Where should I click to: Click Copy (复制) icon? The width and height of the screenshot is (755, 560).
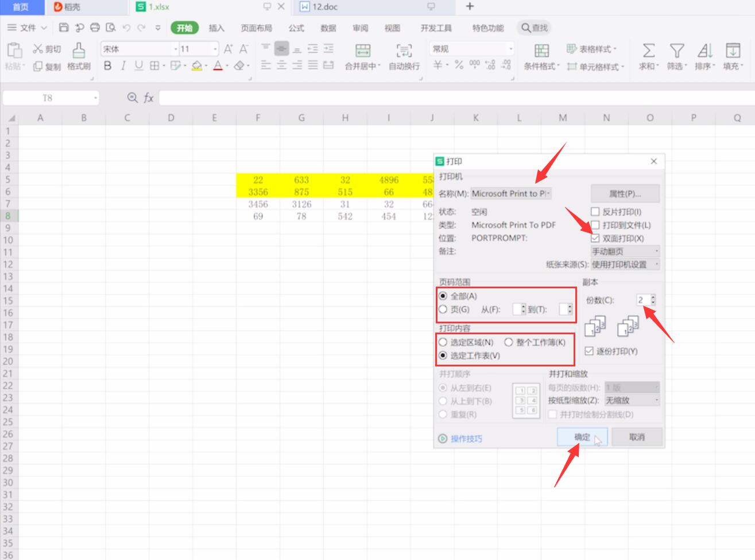(x=38, y=67)
